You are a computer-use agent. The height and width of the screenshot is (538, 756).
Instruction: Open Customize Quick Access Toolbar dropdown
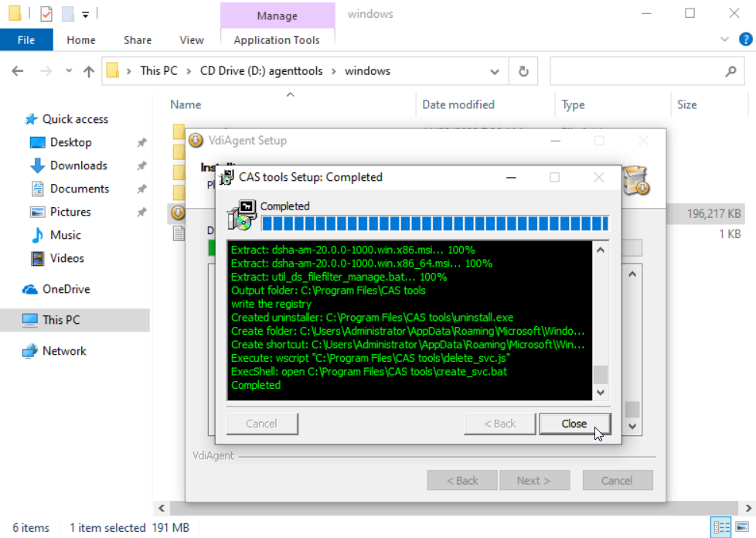pos(85,15)
